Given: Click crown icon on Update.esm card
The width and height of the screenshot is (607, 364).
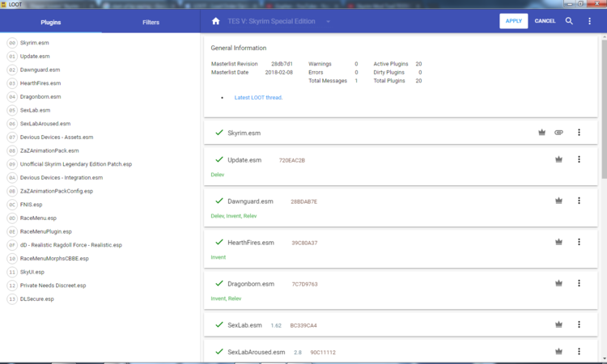Looking at the screenshot, I should (x=558, y=159).
